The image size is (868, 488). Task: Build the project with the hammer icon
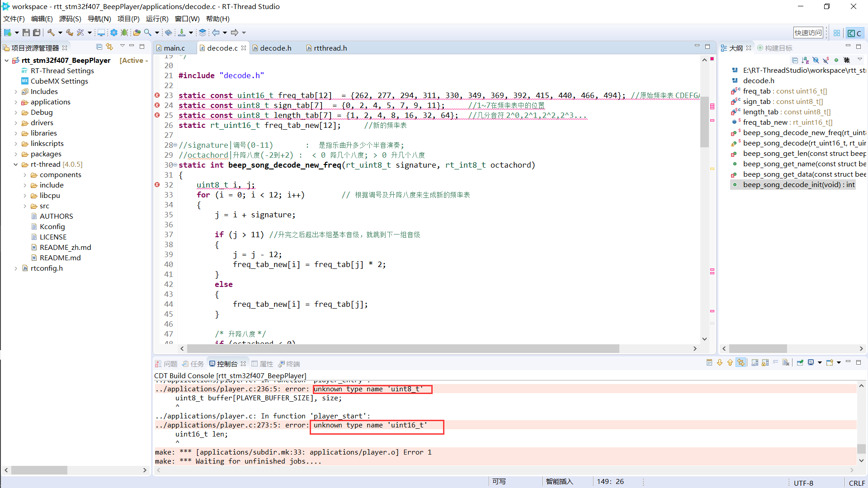[51, 33]
